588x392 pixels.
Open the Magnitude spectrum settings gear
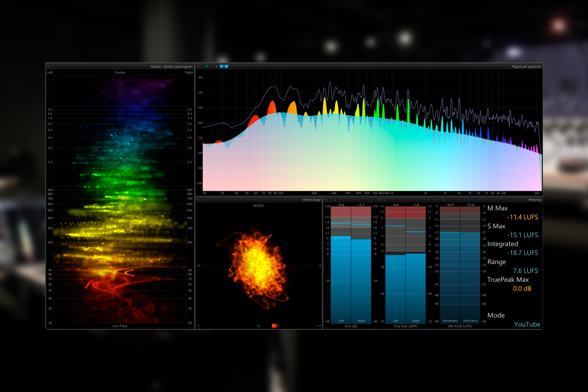pos(198,67)
